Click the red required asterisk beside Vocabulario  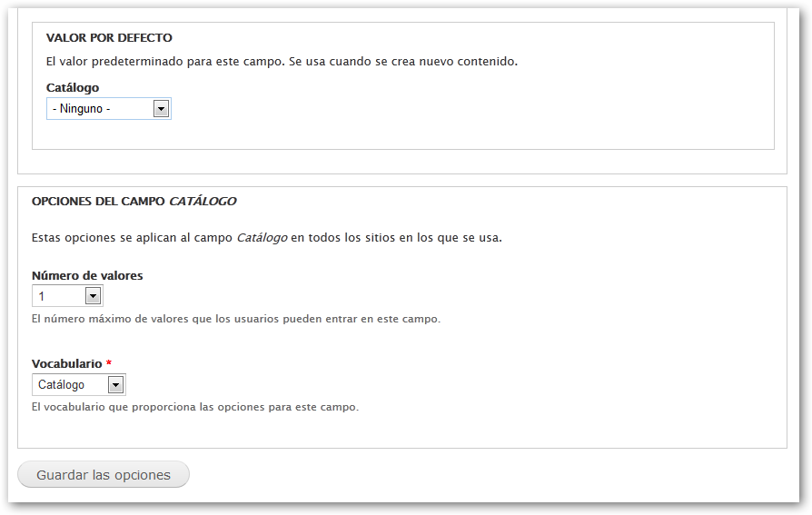(x=109, y=363)
